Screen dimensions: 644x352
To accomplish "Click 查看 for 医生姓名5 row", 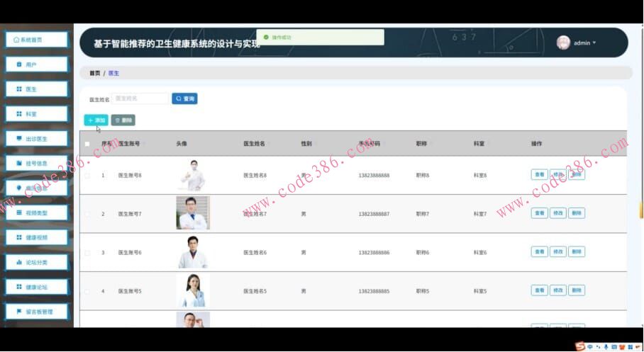I will click(539, 290).
